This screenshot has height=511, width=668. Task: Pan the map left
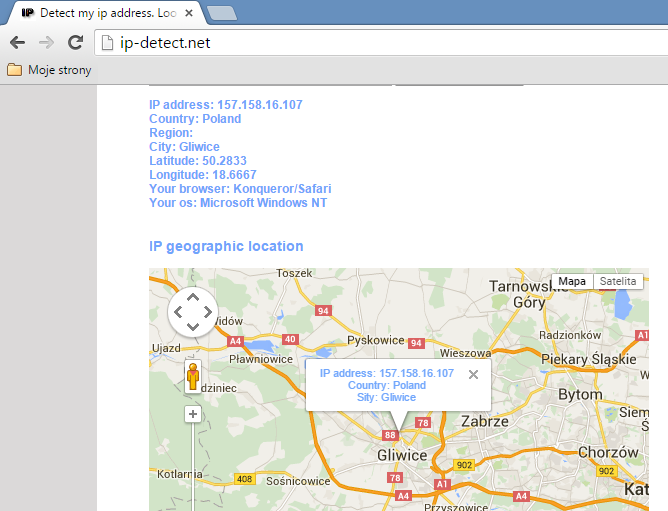tap(178, 312)
